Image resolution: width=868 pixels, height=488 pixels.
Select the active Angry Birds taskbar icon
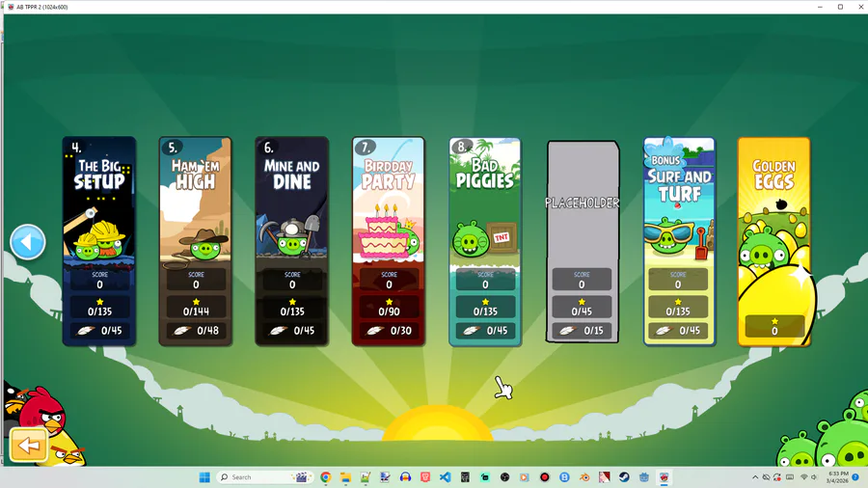(664, 477)
